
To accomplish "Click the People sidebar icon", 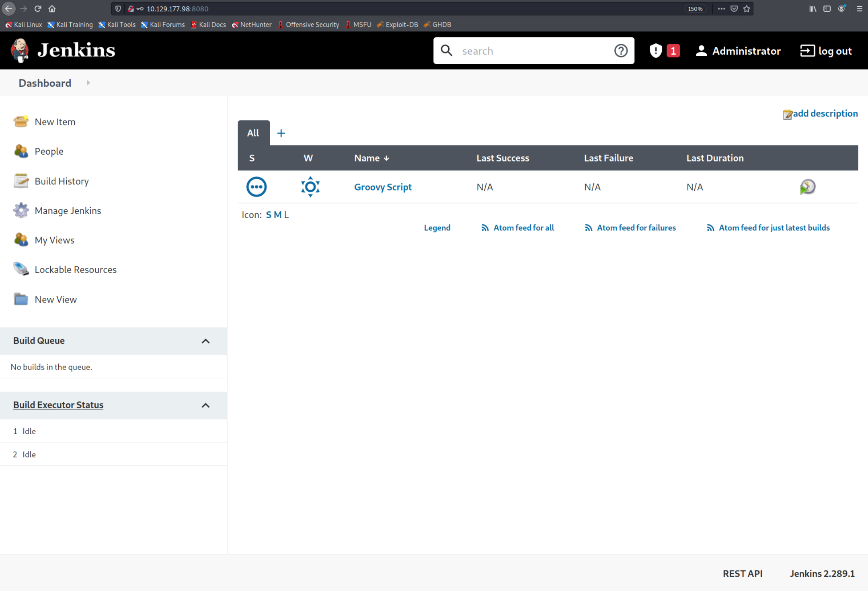I will pos(21,151).
